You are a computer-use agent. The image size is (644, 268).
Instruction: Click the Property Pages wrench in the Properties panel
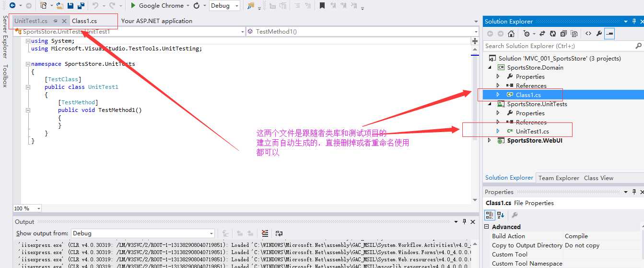[x=515, y=215]
